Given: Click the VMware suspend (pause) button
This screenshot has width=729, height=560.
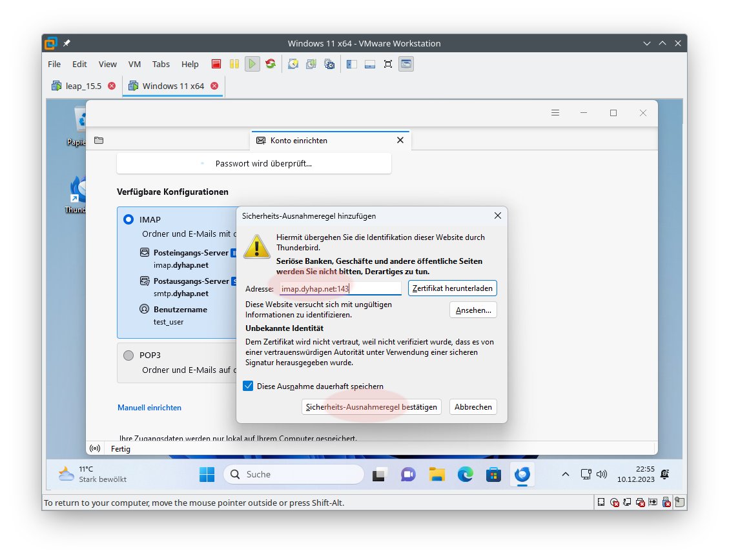Looking at the screenshot, I should point(234,64).
